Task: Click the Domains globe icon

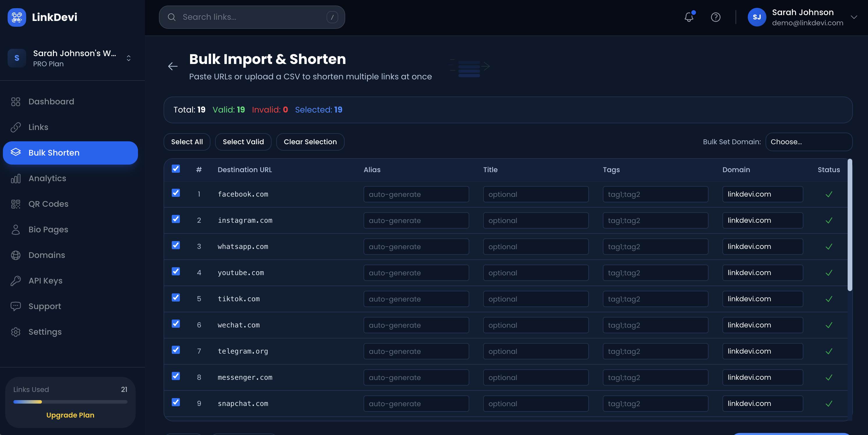Action: (16, 255)
